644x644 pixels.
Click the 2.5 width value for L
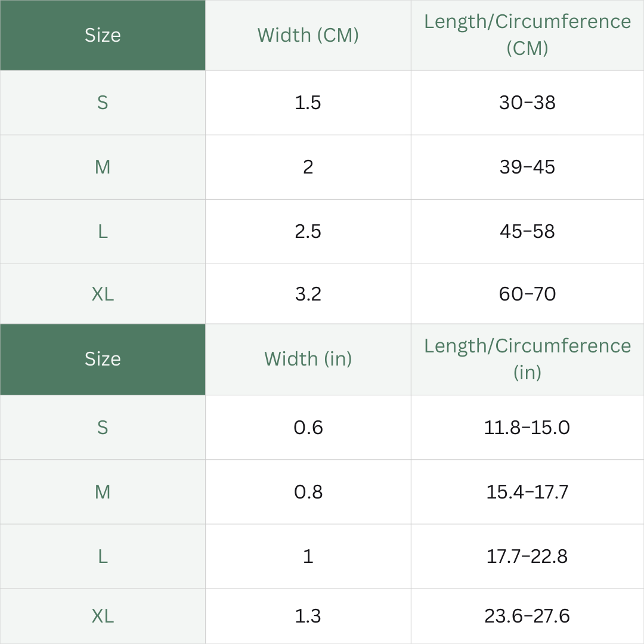pyautogui.click(x=308, y=231)
